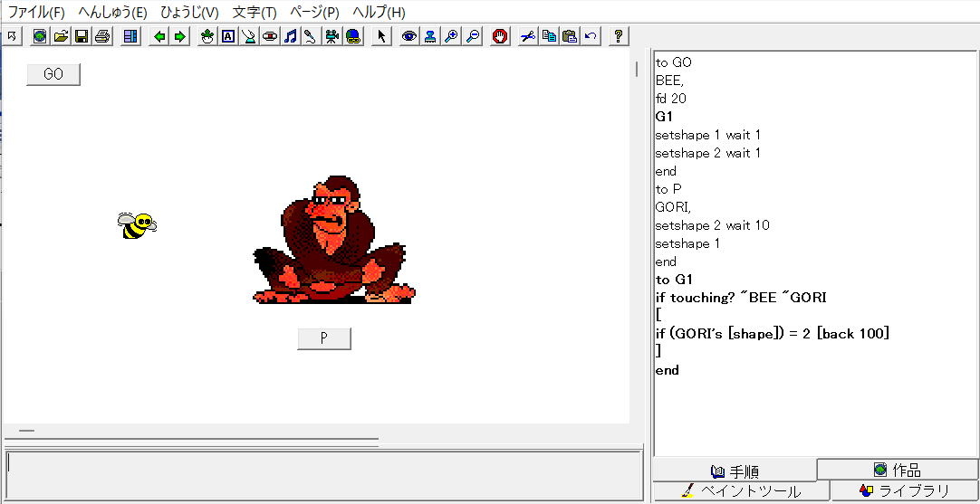Click the hyperlink globe icon
Viewport: 980px width, 504px height.
(353, 36)
